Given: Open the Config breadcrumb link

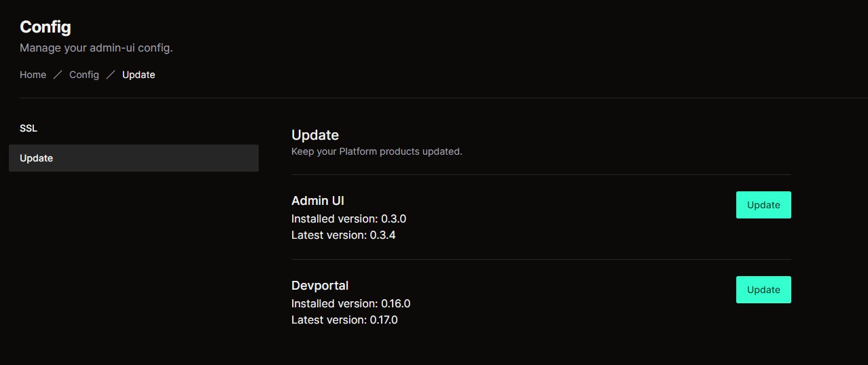Looking at the screenshot, I should [84, 75].
